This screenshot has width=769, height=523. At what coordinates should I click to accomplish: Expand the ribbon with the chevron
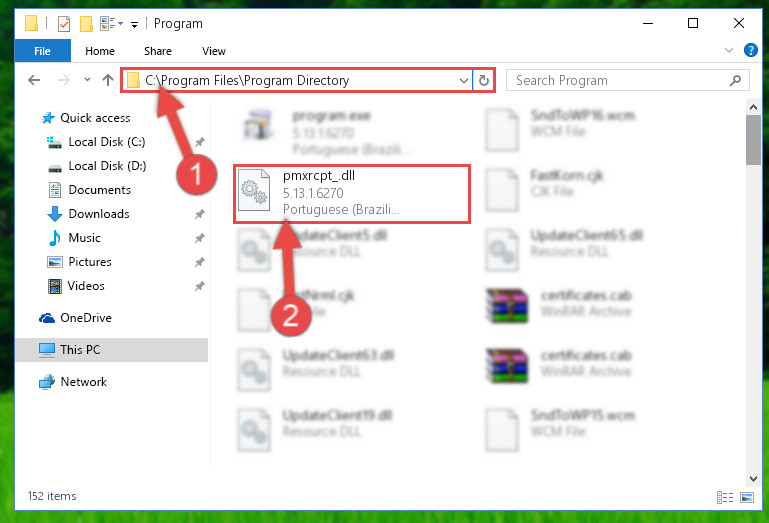729,50
